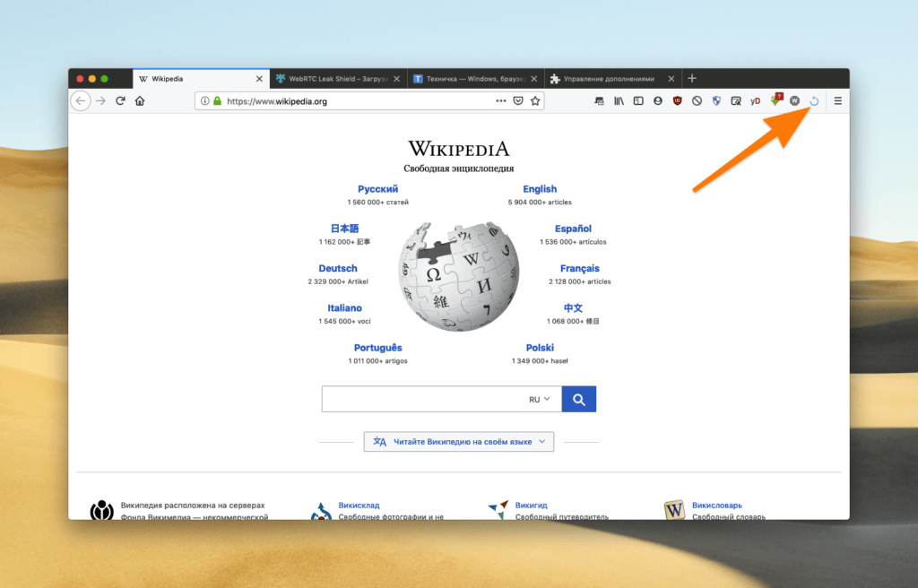The height and width of the screenshot is (588, 918).
Task: Open the synced tabs toolbar icon
Action: [x=599, y=100]
